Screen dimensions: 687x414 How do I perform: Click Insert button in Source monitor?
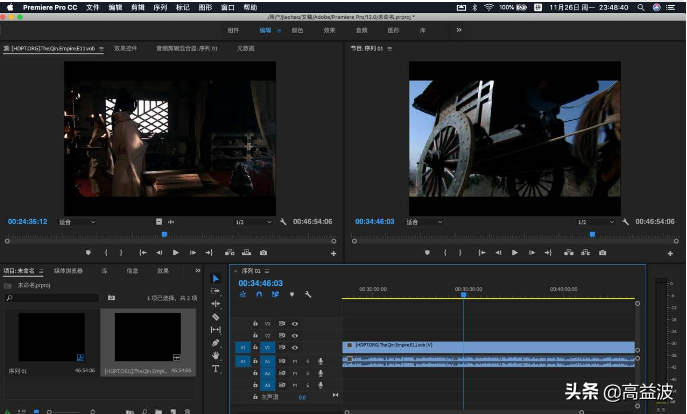pos(230,253)
